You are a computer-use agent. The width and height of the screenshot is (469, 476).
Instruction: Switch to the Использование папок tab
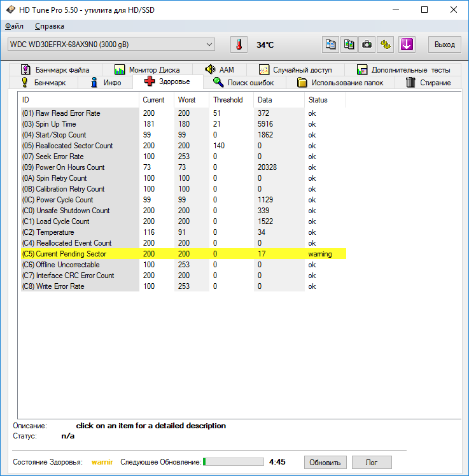pyautogui.click(x=340, y=83)
